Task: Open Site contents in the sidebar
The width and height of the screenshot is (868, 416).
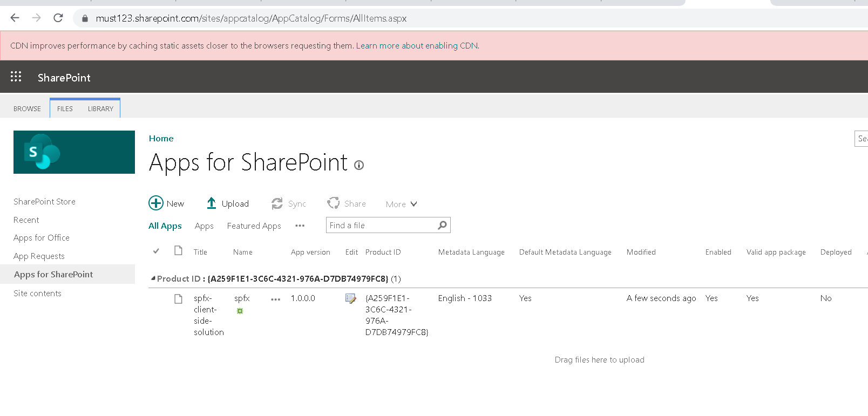Action: point(37,293)
